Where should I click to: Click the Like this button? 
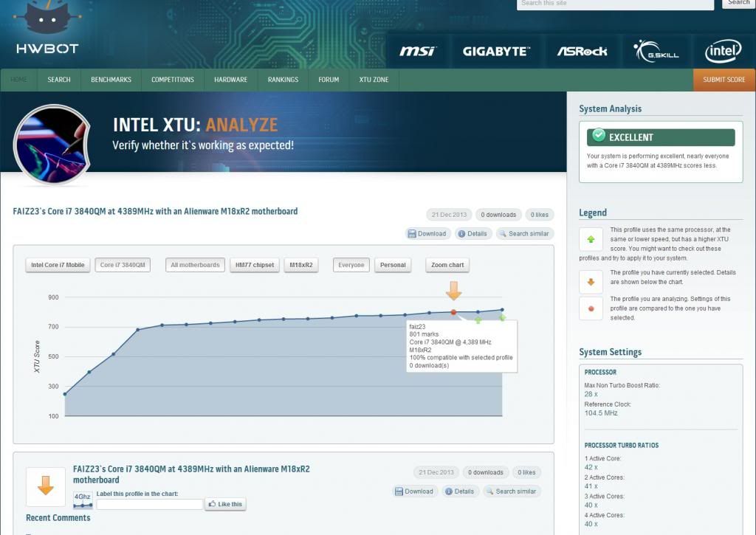click(225, 504)
